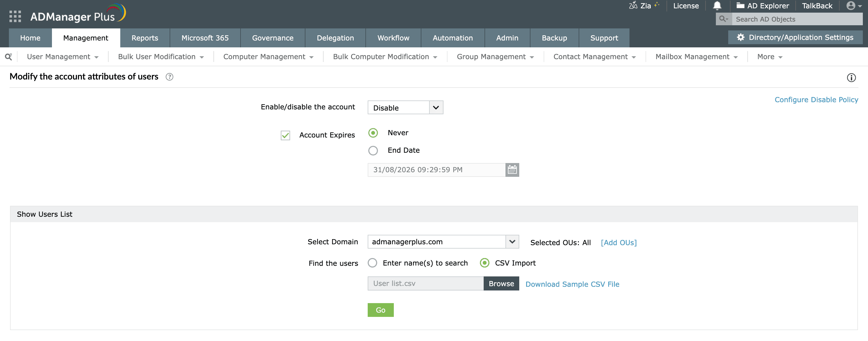Expand the Bulk User Modification menu
Screen dimensions: 868x341
(161, 57)
